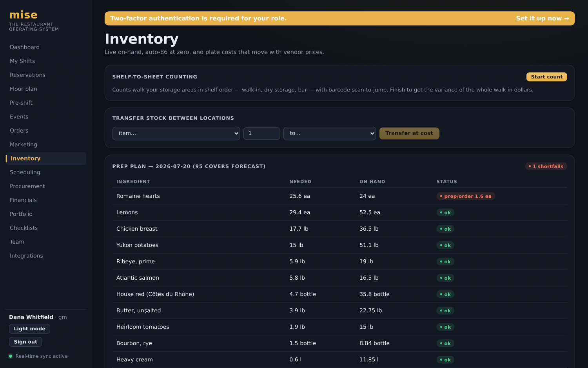Image resolution: width=588 pixels, height=368 pixels.
Task: Click the '22.75 lb' on-hand value
Action: [370, 311]
